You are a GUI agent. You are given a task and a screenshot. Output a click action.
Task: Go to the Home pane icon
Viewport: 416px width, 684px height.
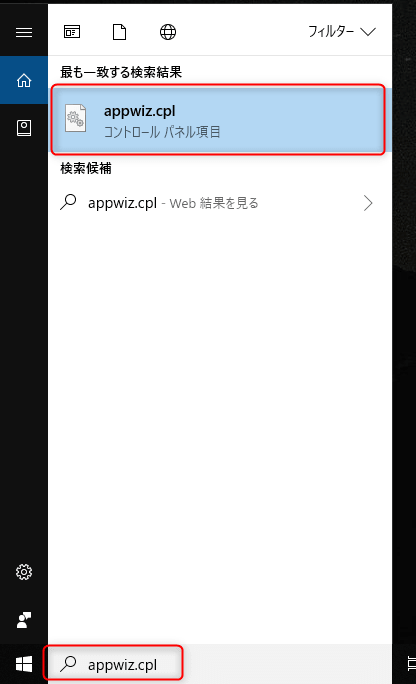pyautogui.click(x=24, y=80)
